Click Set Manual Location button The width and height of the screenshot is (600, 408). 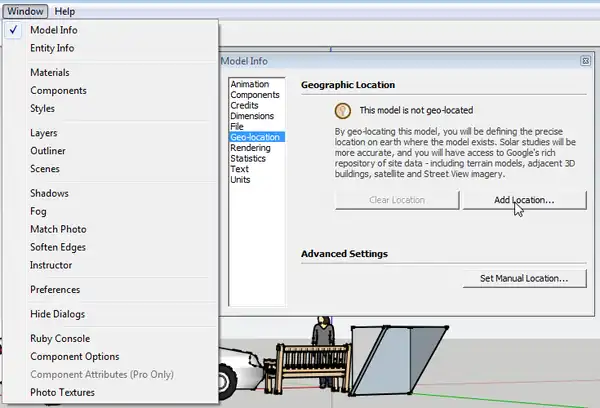pos(524,278)
